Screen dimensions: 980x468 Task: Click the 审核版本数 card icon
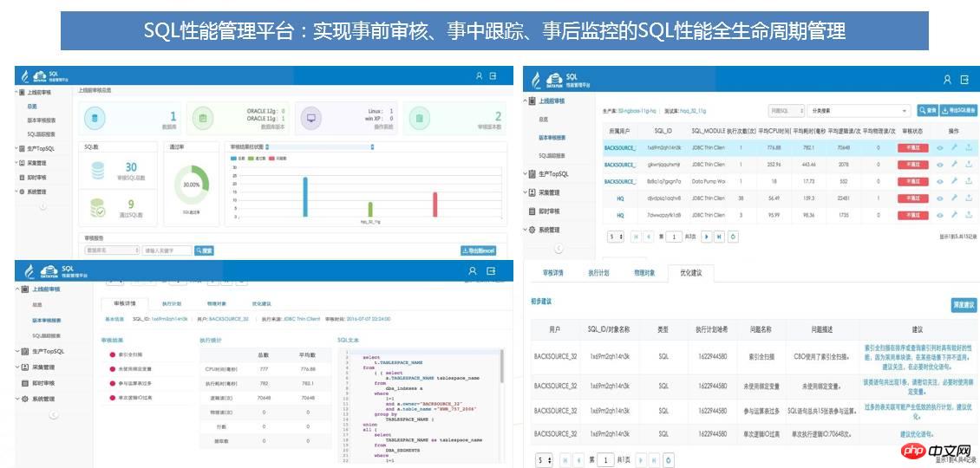[x=418, y=118]
